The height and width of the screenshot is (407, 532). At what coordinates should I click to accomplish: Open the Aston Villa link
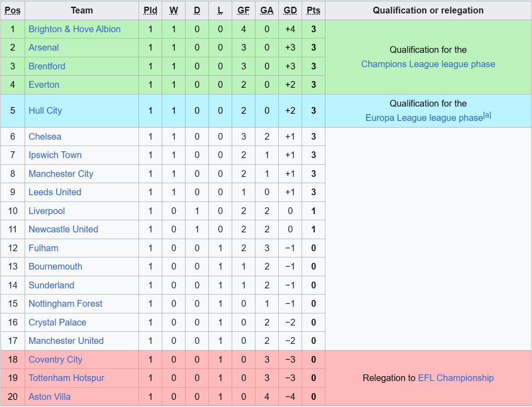pos(50,397)
